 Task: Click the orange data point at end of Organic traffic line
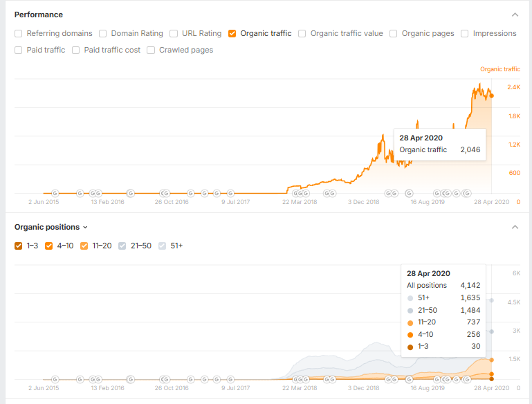(x=492, y=95)
